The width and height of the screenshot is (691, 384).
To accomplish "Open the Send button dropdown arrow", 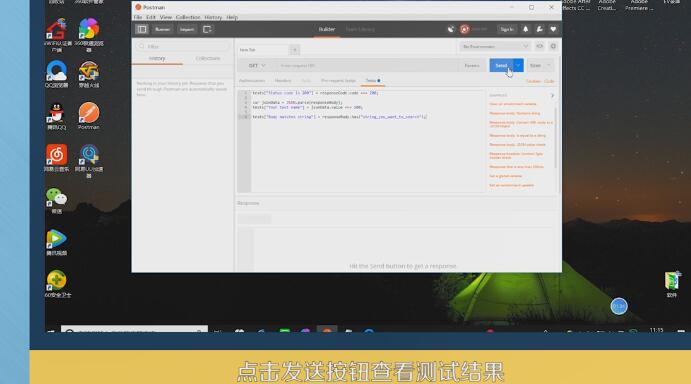I will (518, 66).
